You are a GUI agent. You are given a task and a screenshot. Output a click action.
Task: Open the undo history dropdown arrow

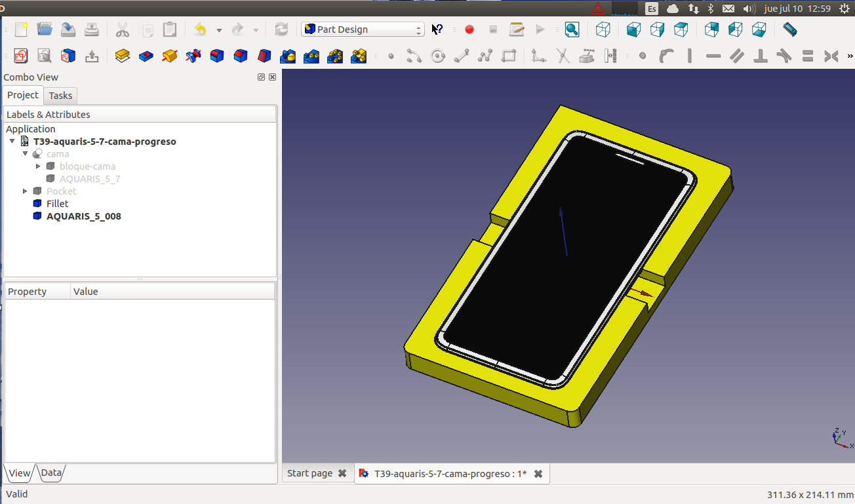(219, 30)
